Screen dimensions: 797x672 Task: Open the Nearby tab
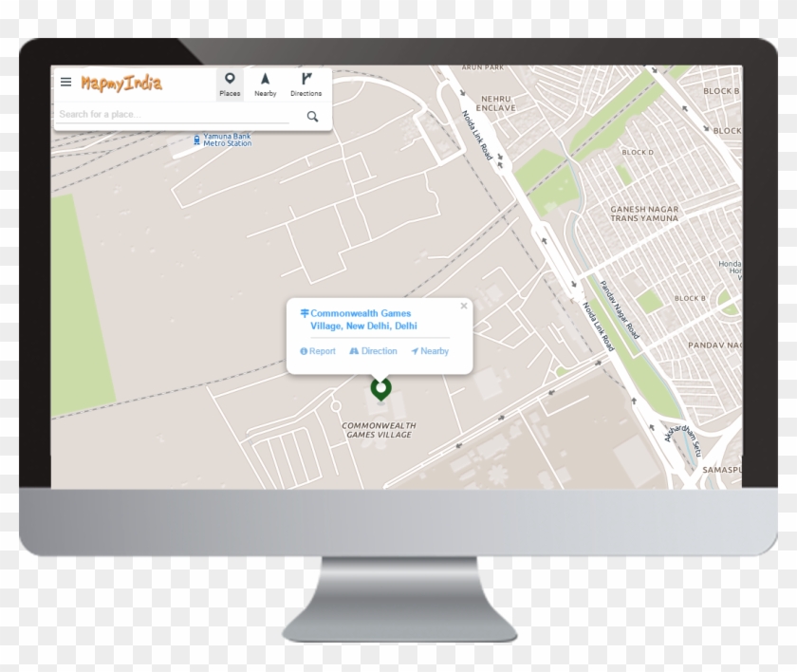click(265, 92)
